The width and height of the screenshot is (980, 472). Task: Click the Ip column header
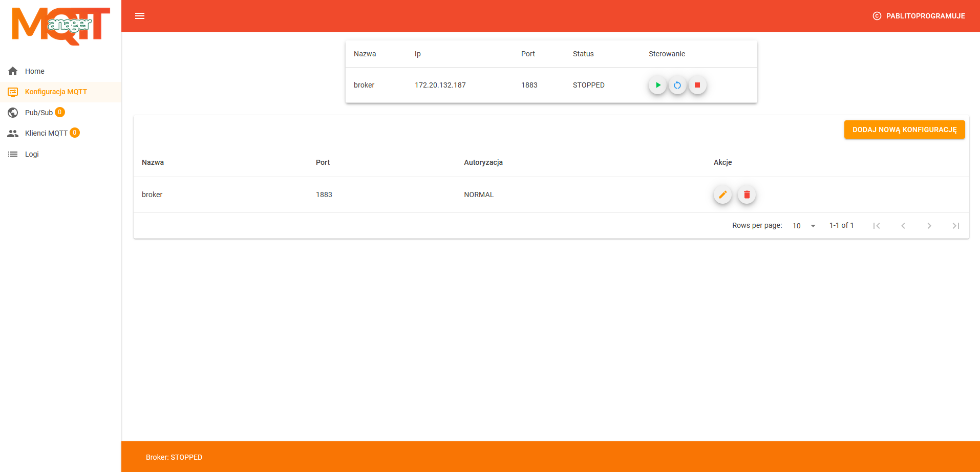pos(418,54)
